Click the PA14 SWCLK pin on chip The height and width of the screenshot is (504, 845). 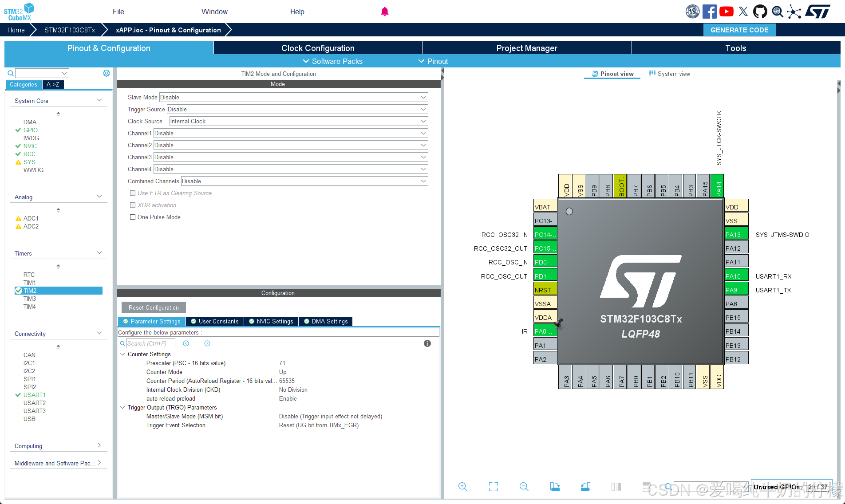coord(717,186)
